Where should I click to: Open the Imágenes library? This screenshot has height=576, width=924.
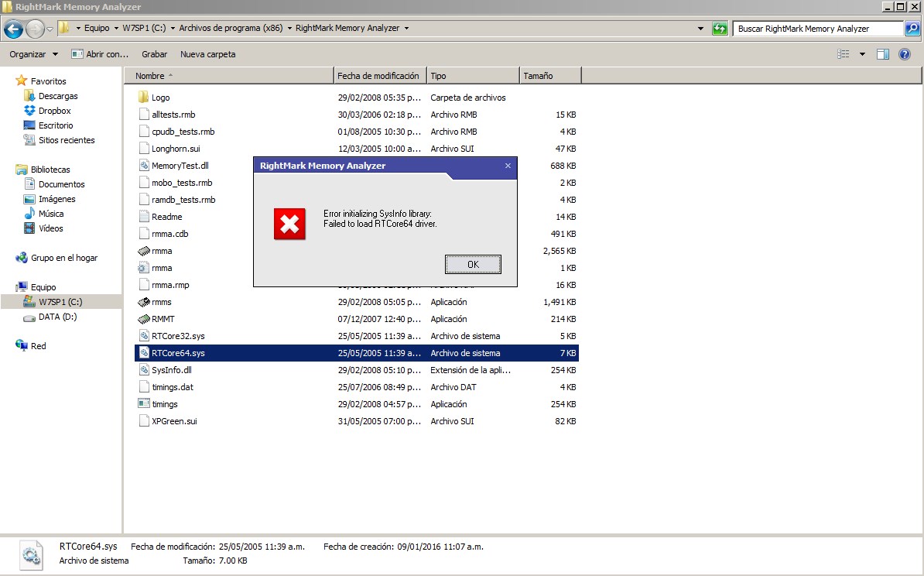[56, 199]
